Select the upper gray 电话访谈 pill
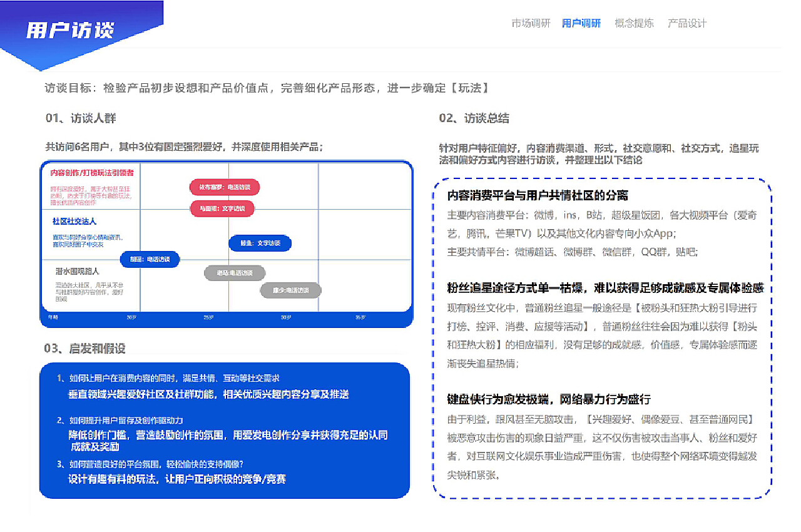This screenshot has width=801, height=532. point(235,273)
